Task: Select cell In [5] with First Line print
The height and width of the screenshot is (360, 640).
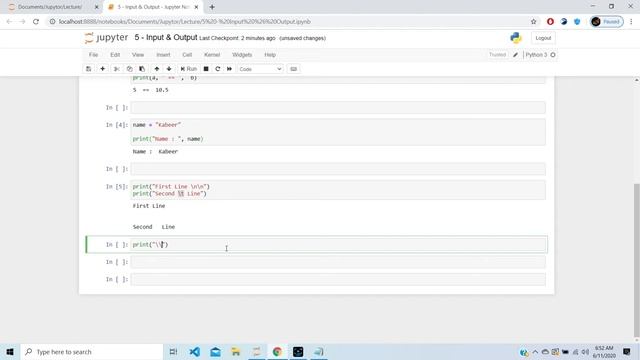Action: click(338, 190)
